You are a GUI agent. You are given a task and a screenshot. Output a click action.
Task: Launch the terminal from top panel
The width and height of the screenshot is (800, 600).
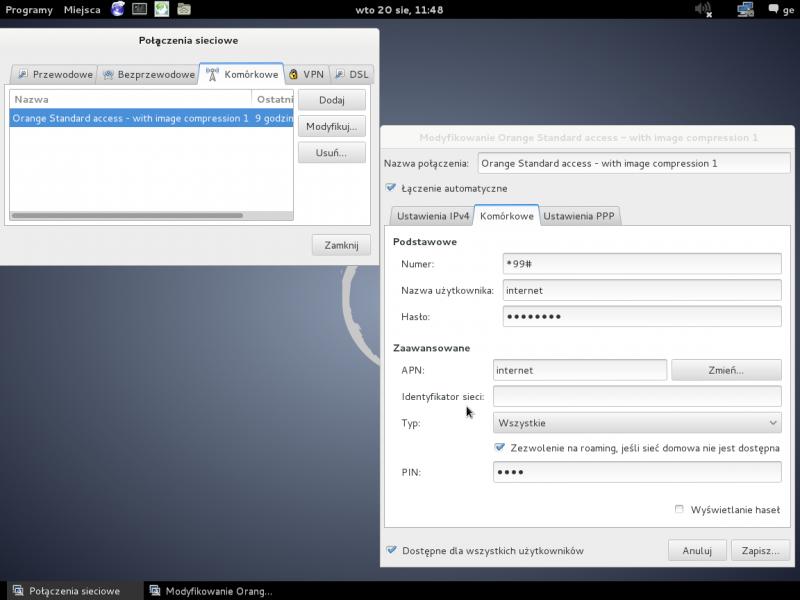pyautogui.click(x=140, y=10)
